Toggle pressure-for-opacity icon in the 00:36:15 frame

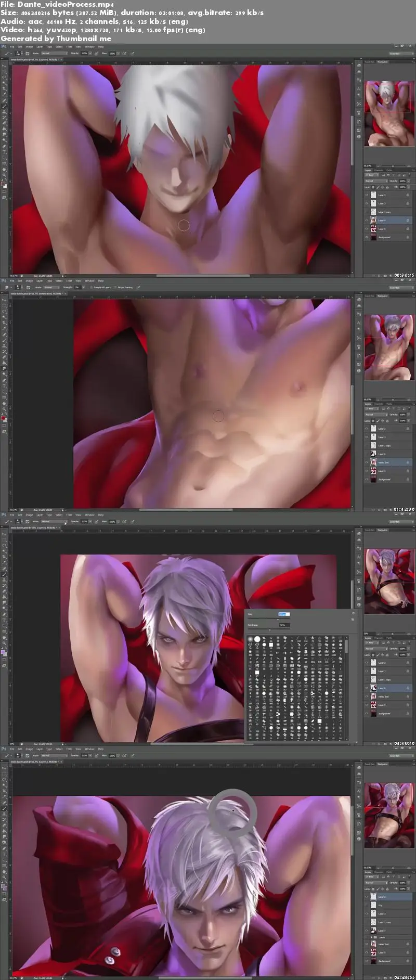[x=96, y=53]
